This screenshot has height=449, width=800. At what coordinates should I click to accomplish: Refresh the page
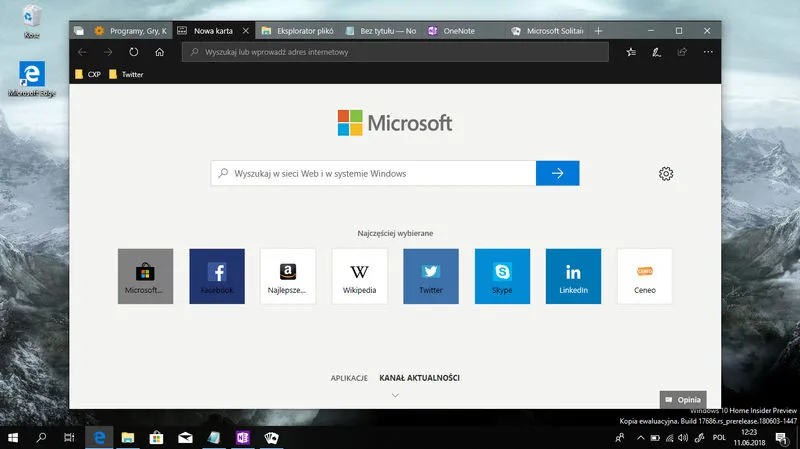(x=134, y=52)
